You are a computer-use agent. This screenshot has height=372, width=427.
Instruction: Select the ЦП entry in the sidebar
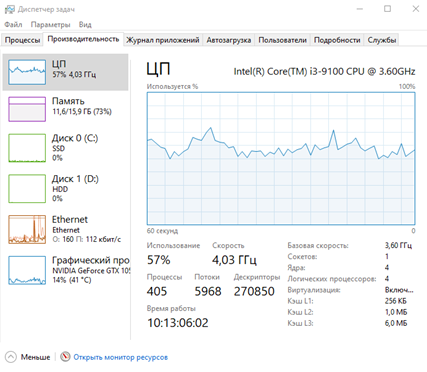(65, 72)
